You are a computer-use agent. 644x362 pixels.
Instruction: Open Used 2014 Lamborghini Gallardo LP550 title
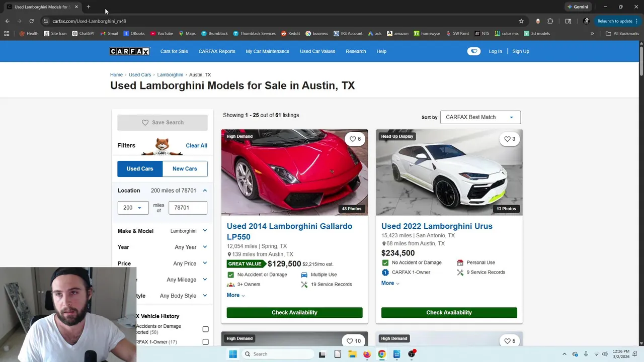(289, 231)
